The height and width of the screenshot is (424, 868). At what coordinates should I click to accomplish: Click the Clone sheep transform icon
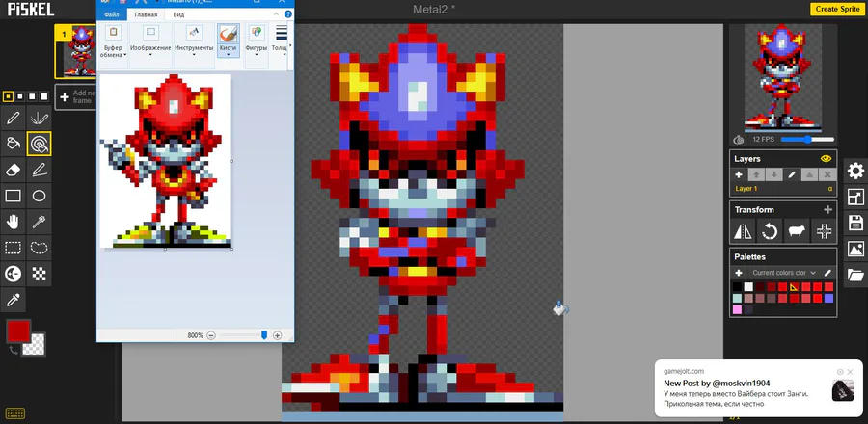(x=797, y=231)
